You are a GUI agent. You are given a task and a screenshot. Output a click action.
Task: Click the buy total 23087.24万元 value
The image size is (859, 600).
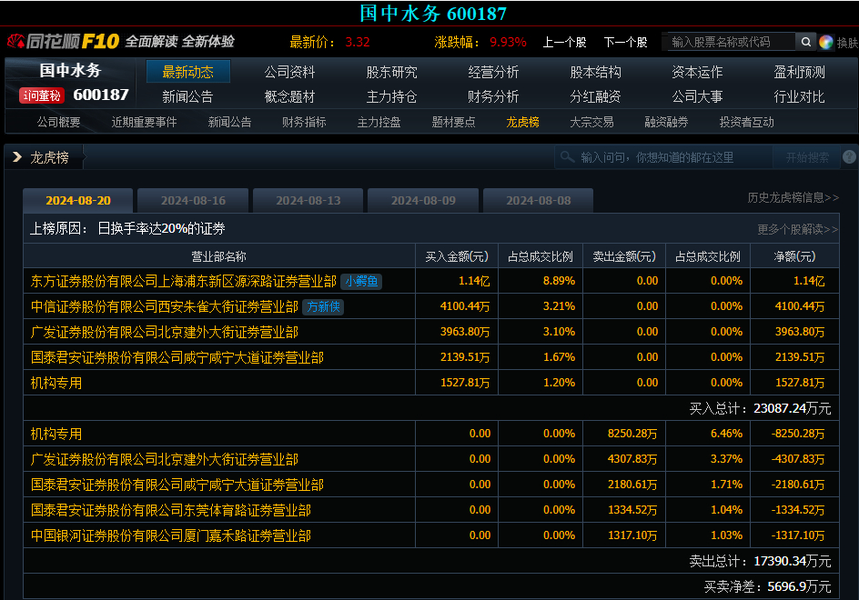click(x=792, y=409)
